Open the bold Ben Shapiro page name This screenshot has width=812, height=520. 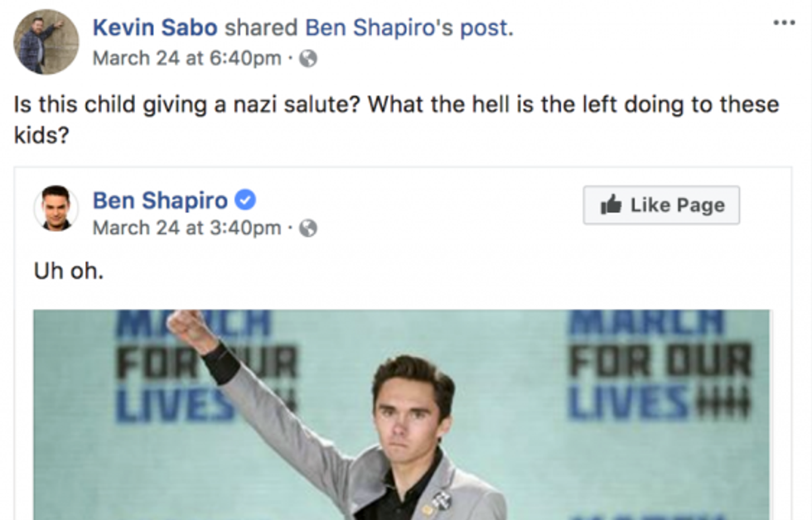[x=160, y=200]
